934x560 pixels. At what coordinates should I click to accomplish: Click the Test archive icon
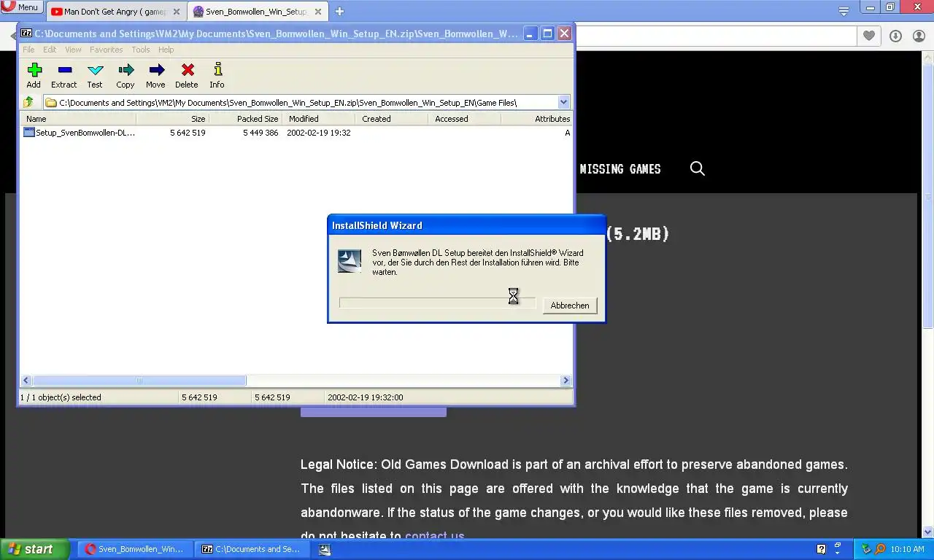(x=95, y=70)
